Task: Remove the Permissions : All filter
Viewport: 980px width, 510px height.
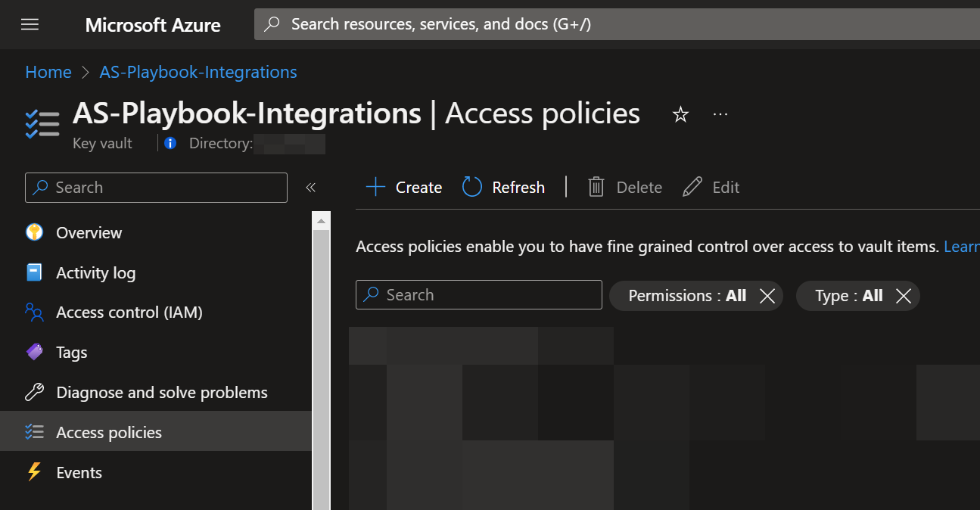Action: [767, 296]
